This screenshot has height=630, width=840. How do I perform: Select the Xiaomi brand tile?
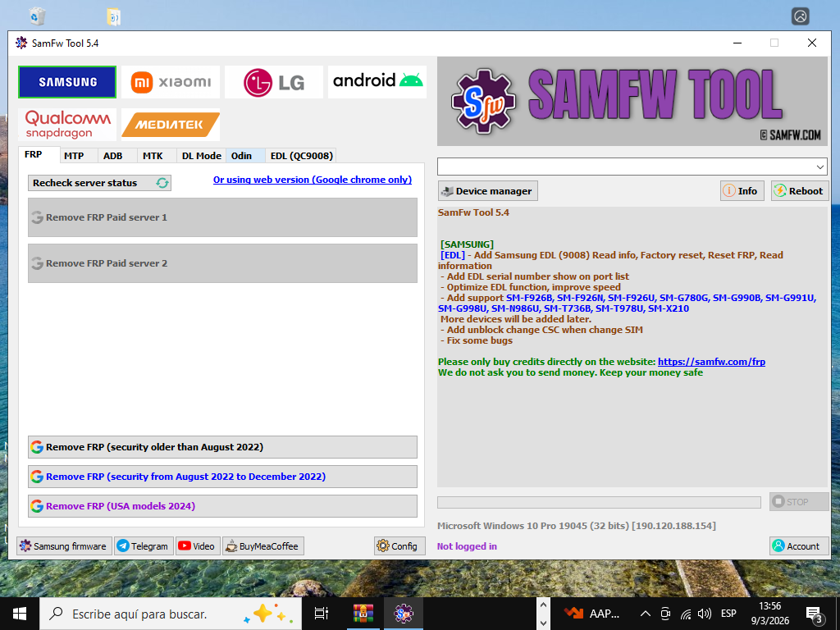click(x=171, y=82)
